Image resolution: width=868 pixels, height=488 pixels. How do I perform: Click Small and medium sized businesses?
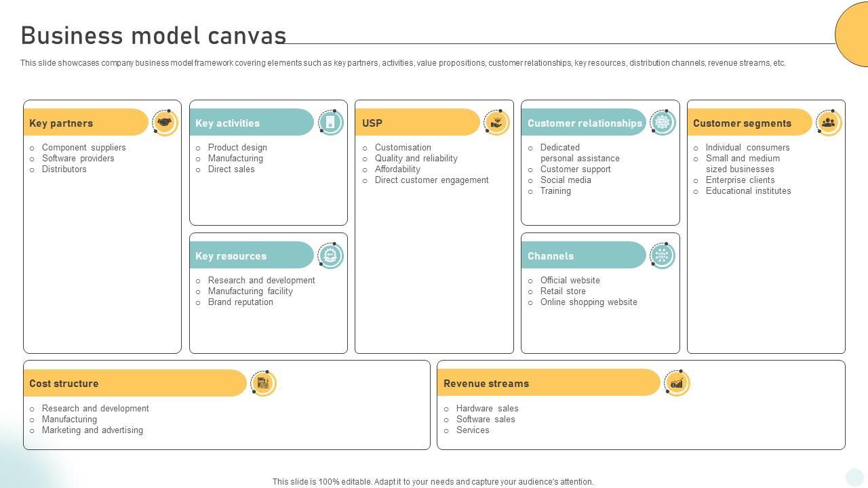tap(743, 164)
